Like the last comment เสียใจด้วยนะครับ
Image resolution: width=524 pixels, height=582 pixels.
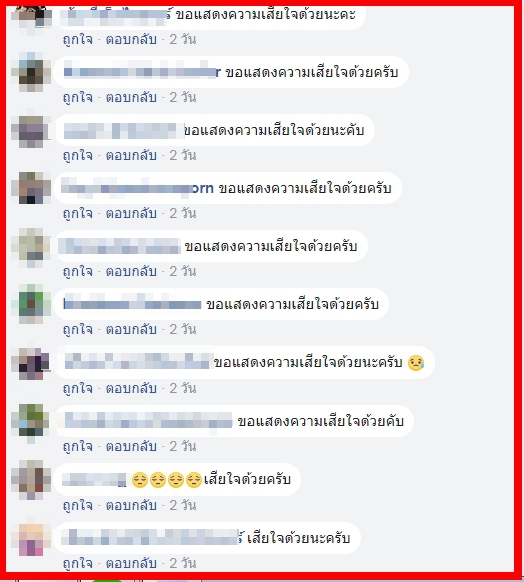point(78,563)
